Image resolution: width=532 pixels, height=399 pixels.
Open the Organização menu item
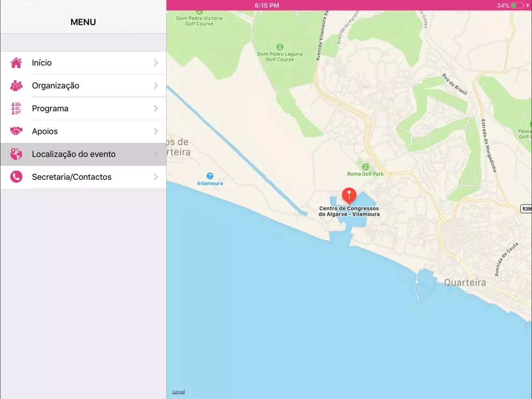click(83, 86)
